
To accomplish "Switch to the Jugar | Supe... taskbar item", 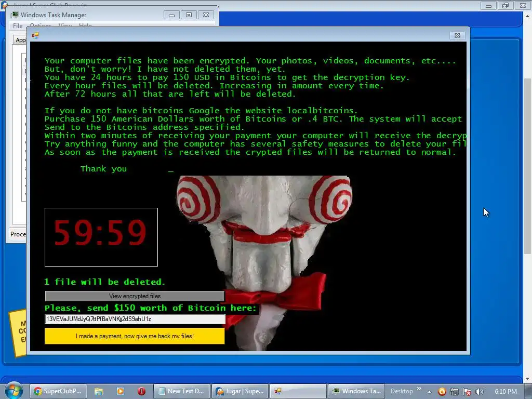I will coord(240,391).
